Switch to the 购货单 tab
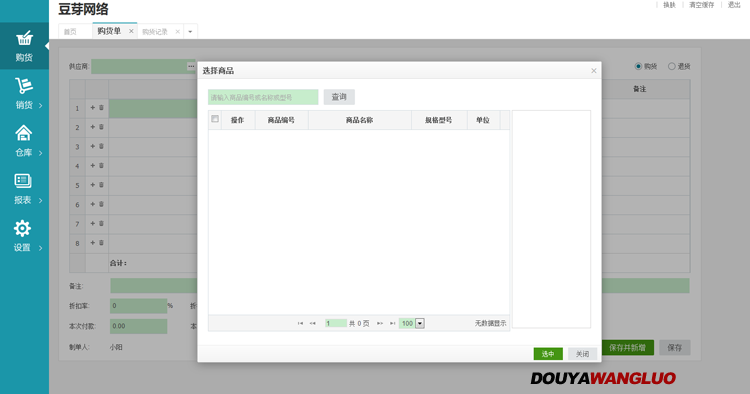 tap(110, 31)
